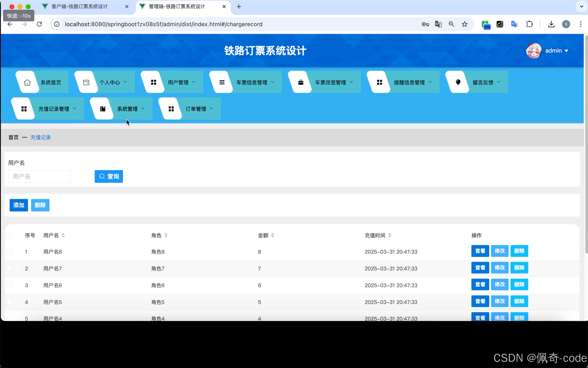The height and width of the screenshot is (368, 588).
Task: Open the 充值记录管理 menu item
Action: [54, 109]
